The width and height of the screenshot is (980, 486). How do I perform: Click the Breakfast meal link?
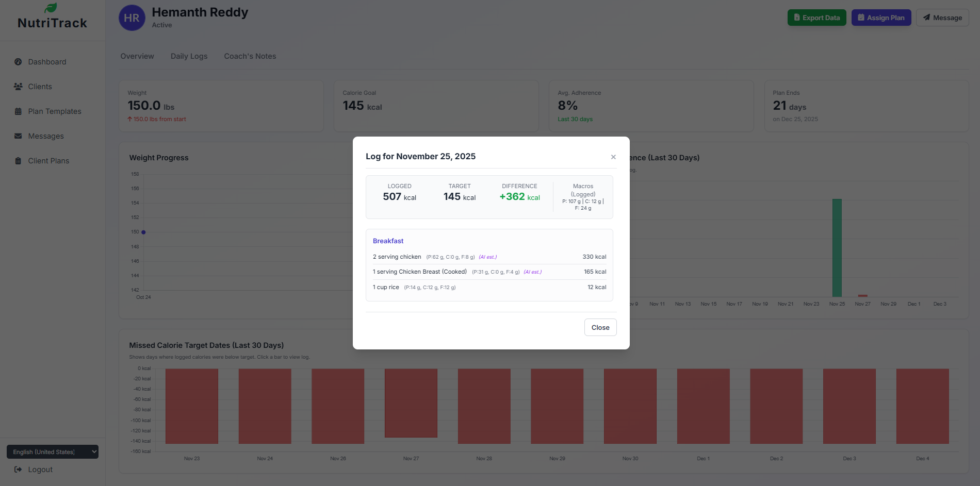388,241
